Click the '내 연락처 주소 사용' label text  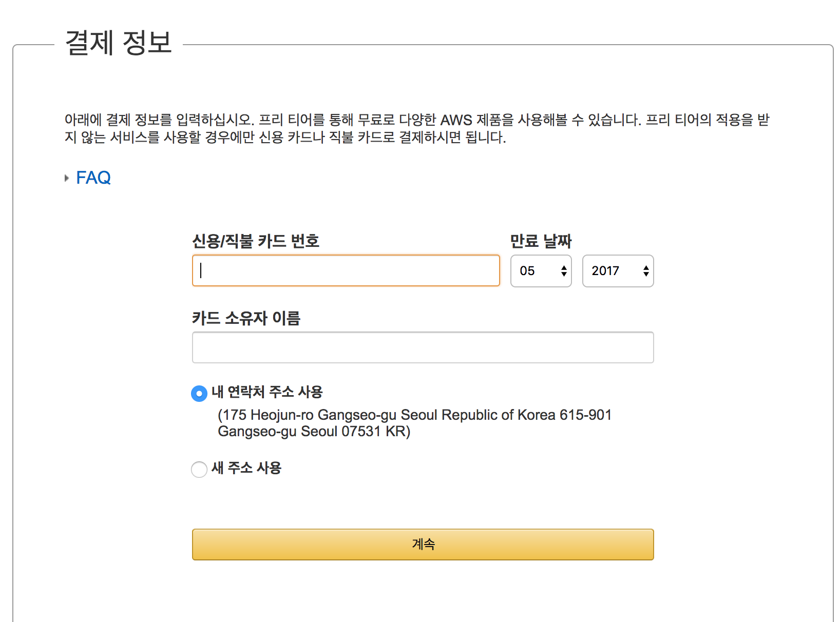(267, 392)
